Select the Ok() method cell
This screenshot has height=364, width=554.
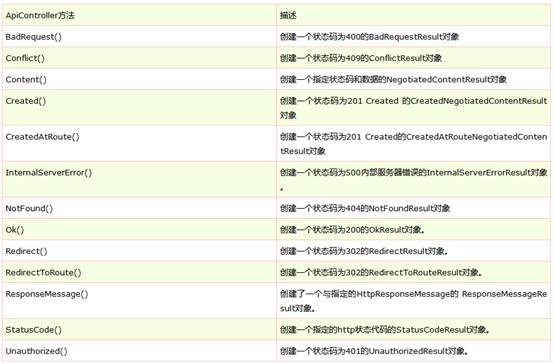tap(140, 230)
